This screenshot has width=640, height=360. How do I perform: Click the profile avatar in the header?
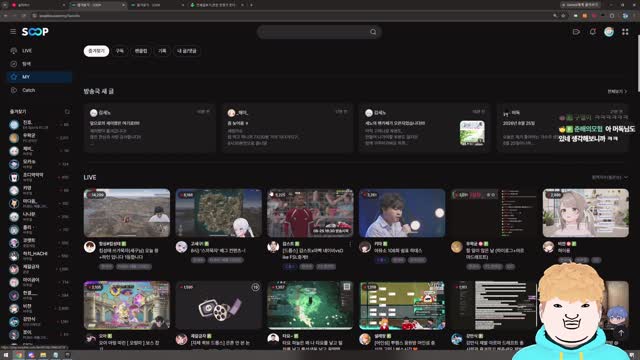[x=609, y=31]
